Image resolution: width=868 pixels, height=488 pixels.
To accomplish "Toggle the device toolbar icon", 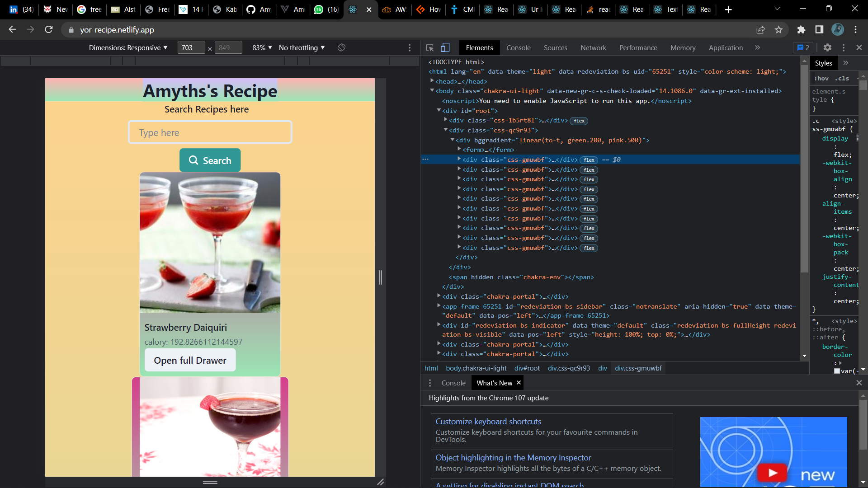I will [x=445, y=47].
